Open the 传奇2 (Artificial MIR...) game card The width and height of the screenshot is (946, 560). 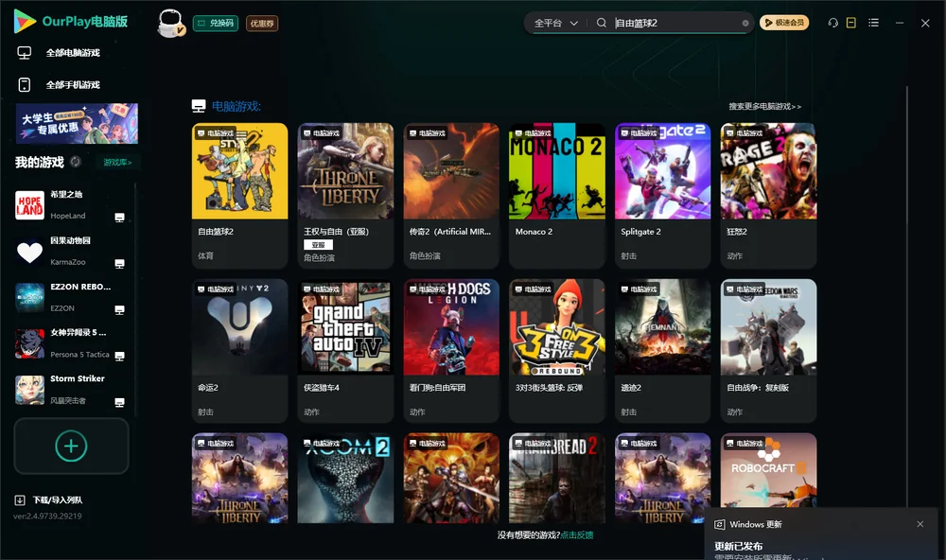pos(451,196)
